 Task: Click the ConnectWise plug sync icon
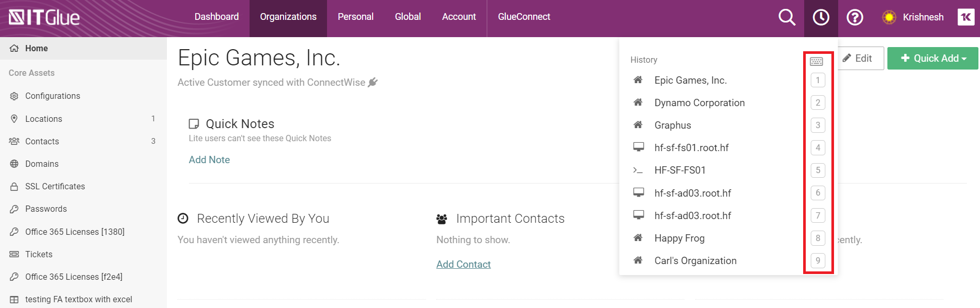pyautogui.click(x=373, y=82)
